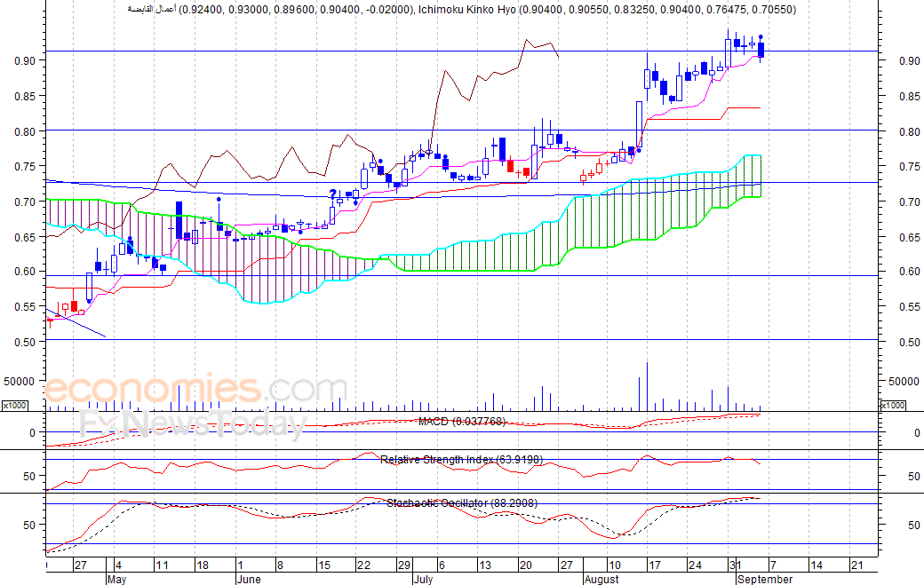Click the blue question mark marker on chart

332,194
